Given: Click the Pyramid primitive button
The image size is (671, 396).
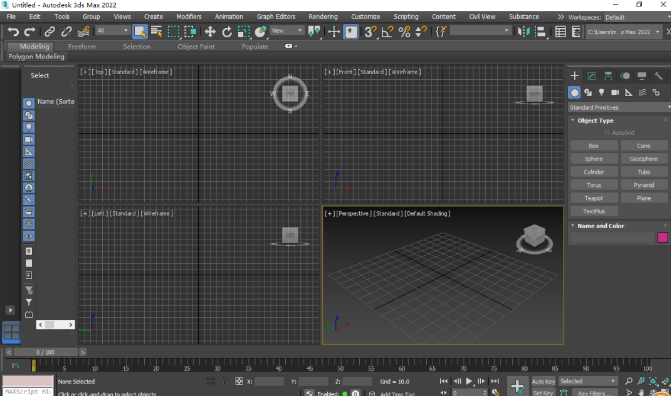Looking at the screenshot, I should (644, 185).
